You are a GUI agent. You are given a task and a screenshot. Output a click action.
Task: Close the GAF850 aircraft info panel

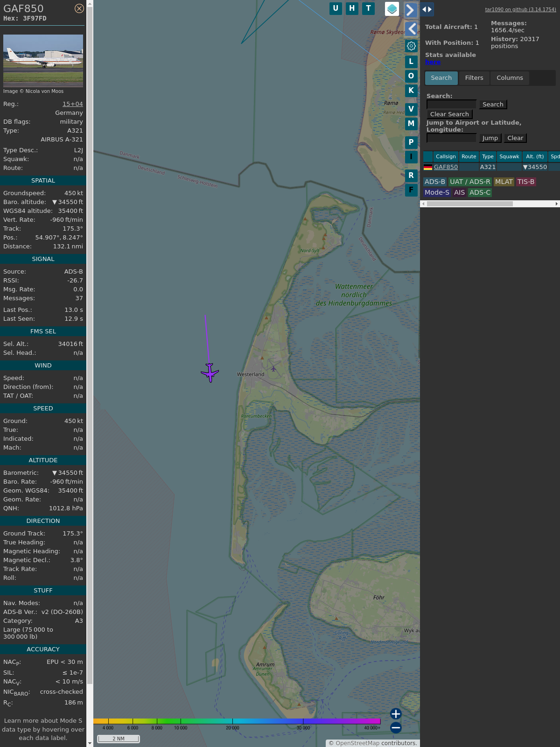[79, 8]
